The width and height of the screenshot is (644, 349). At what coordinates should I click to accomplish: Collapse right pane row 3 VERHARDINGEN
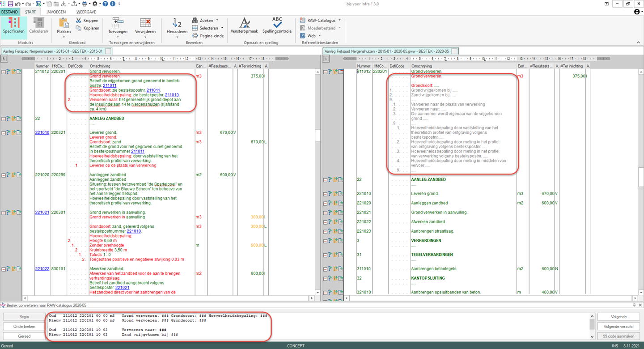[326, 241]
